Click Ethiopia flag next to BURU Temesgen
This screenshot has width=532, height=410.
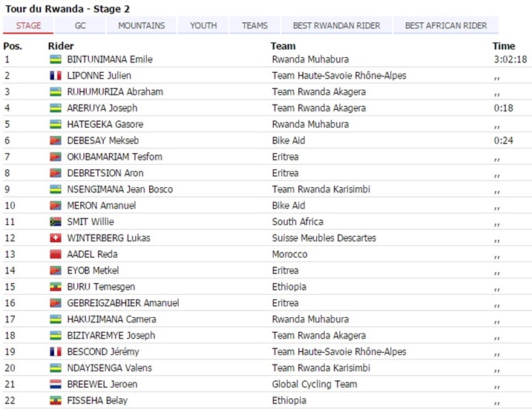click(55, 287)
